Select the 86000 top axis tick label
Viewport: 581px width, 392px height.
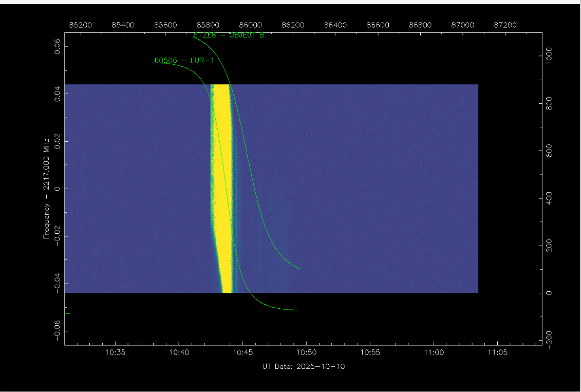(x=250, y=24)
